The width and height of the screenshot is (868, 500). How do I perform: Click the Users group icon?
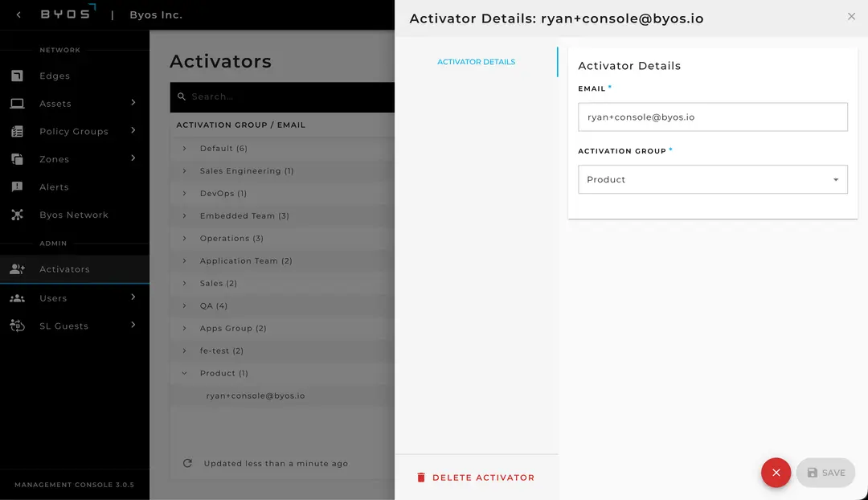click(x=17, y=298)
